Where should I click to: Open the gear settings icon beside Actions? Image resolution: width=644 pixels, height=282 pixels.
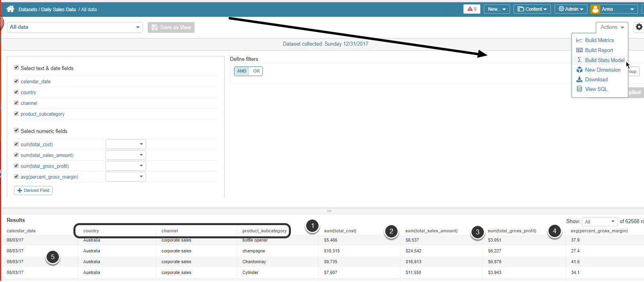point(639,27)
